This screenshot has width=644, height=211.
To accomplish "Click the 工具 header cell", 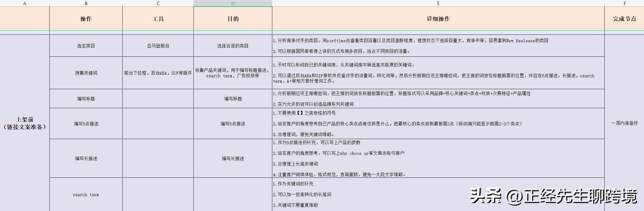I will click(158, 19).
